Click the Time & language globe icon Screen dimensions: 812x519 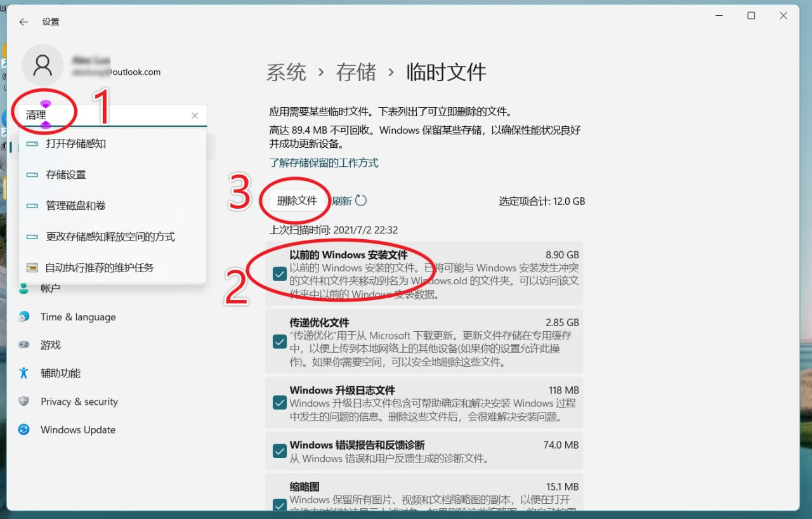pos(24,317)
